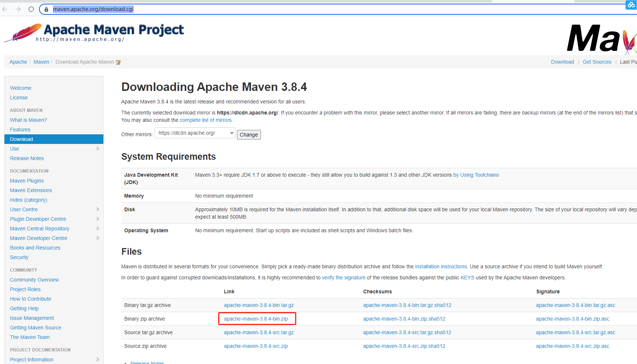The height and width of the screenshot is (364, 637).
Task: Click the Downloading Apache Maven 3.8.4 heading
Action: [214, 87]
